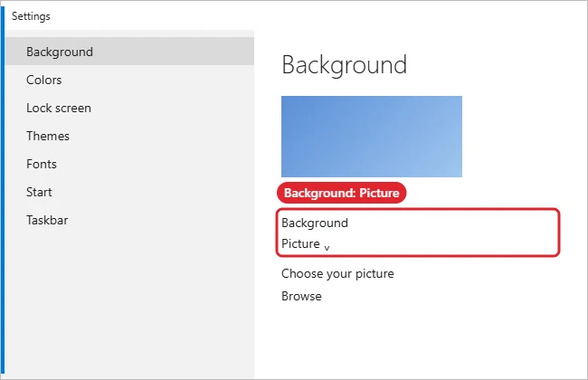Click the large Background page heading
Screen dimensions: 588x380
tap(345, 65)
